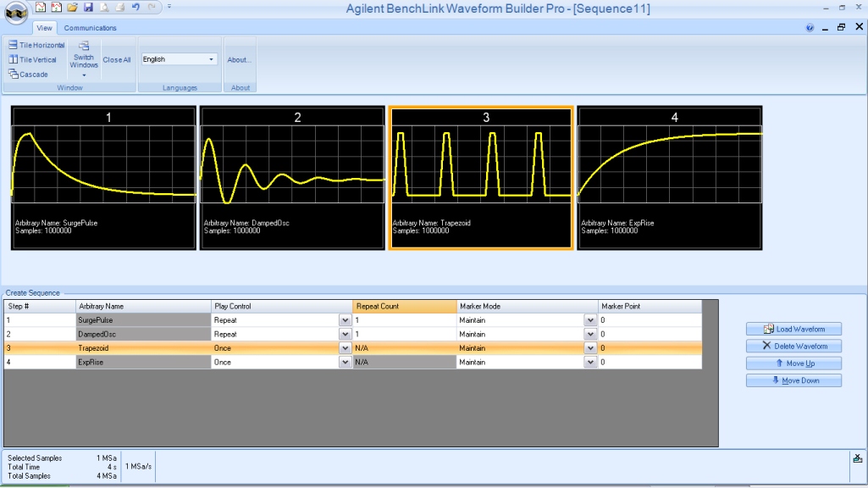Screen dimensions: 868x488
Task: Open the English language dropdown
Action: pos(179,59)
